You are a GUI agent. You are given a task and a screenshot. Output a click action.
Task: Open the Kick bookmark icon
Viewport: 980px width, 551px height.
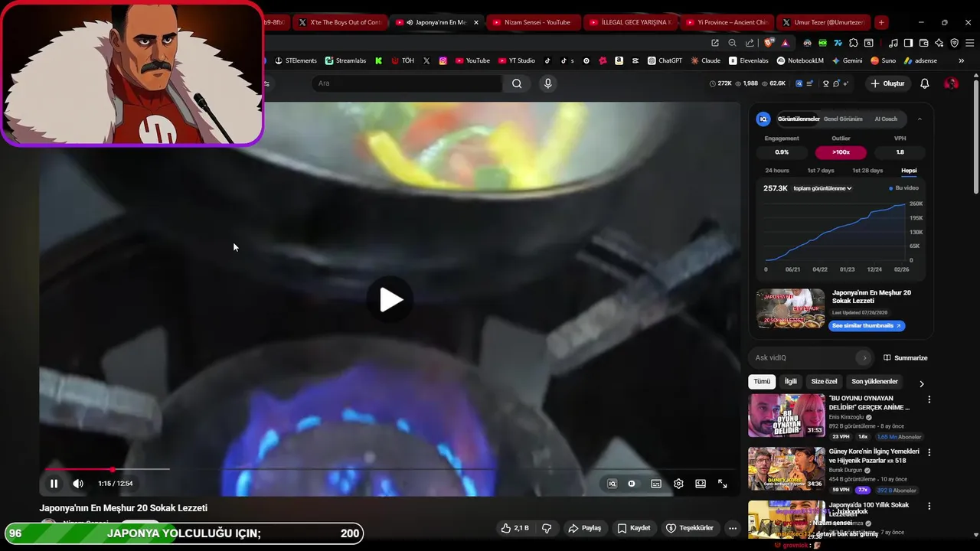[378, 60]
